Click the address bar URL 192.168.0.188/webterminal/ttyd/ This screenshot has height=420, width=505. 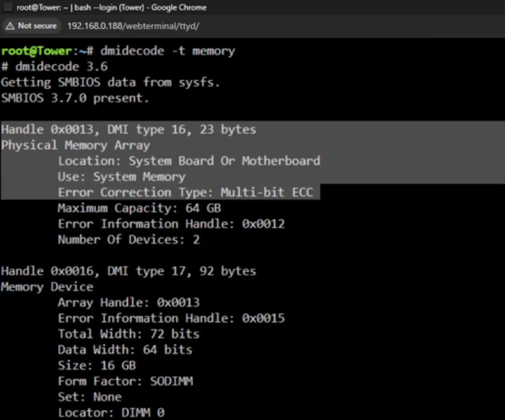(133, 26)
